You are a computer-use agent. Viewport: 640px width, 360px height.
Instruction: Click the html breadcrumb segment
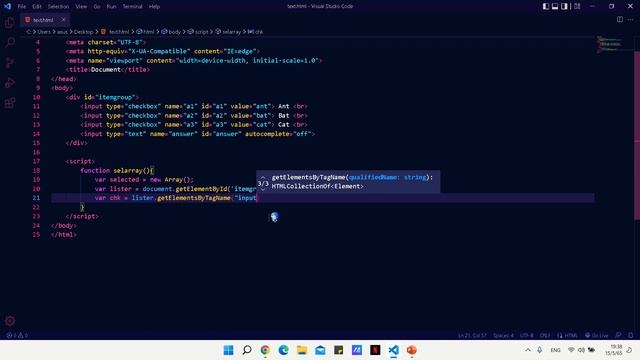pyautogui.click(x=146, y=32)
